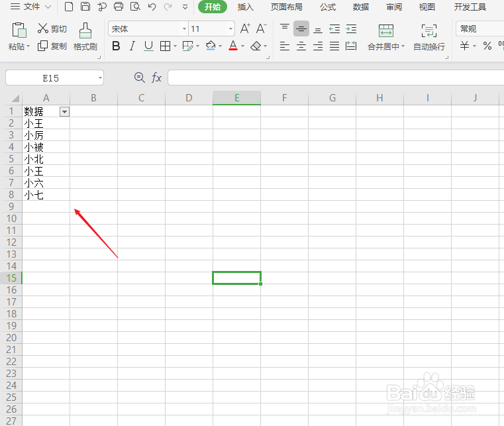Select row 15 header
The height and width of the screenshot is (426, 504).
(11, 278)
